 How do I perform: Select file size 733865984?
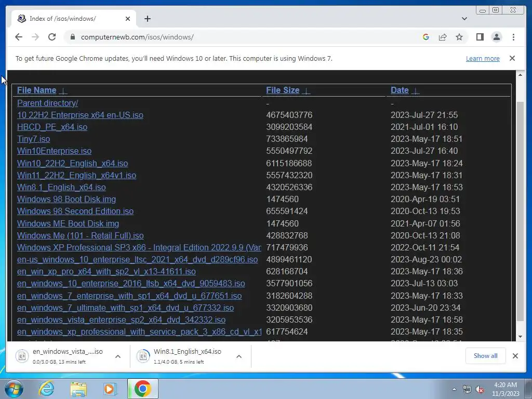pos(287,139)
